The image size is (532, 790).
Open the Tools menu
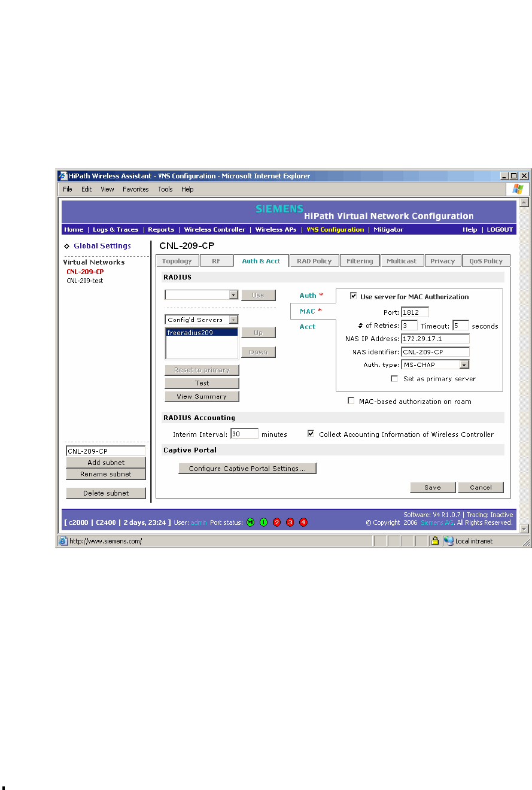pos(165,189)
